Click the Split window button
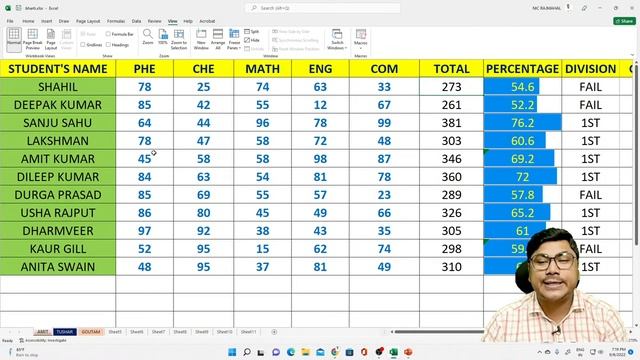640x360 pixels. click(x=252, y=31)
